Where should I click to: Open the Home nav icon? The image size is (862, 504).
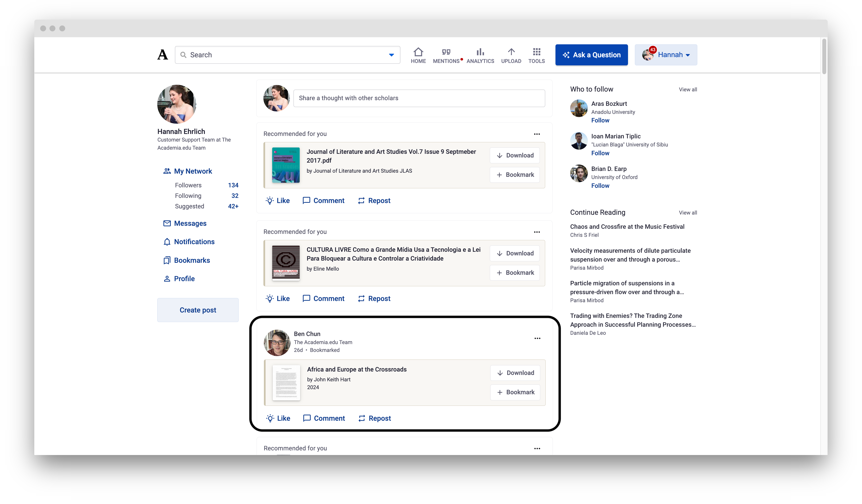tap(418, 52)
